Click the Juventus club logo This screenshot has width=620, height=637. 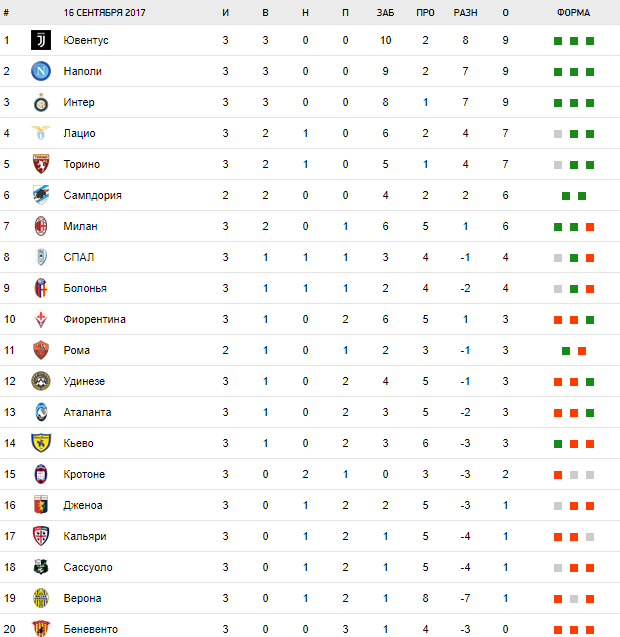coord(41,40)
